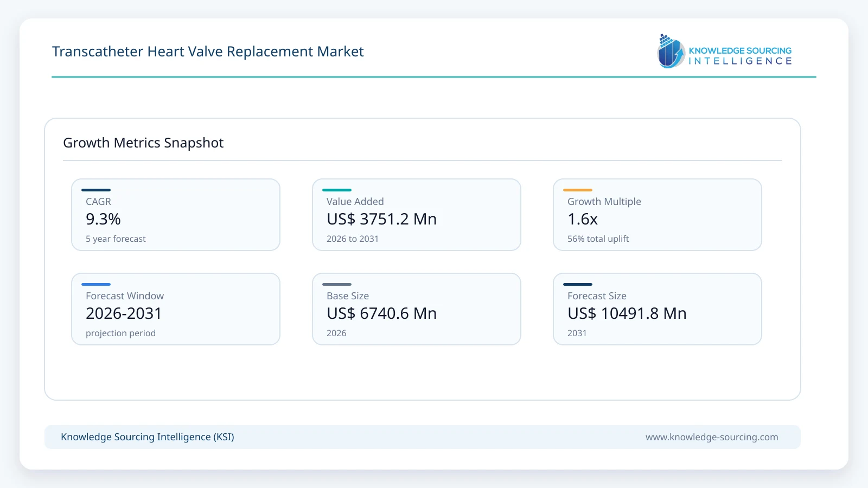Select the 'Growth Multiple' label
The height and width of the screenshot is (488, 868).
[x=604, y=202]
